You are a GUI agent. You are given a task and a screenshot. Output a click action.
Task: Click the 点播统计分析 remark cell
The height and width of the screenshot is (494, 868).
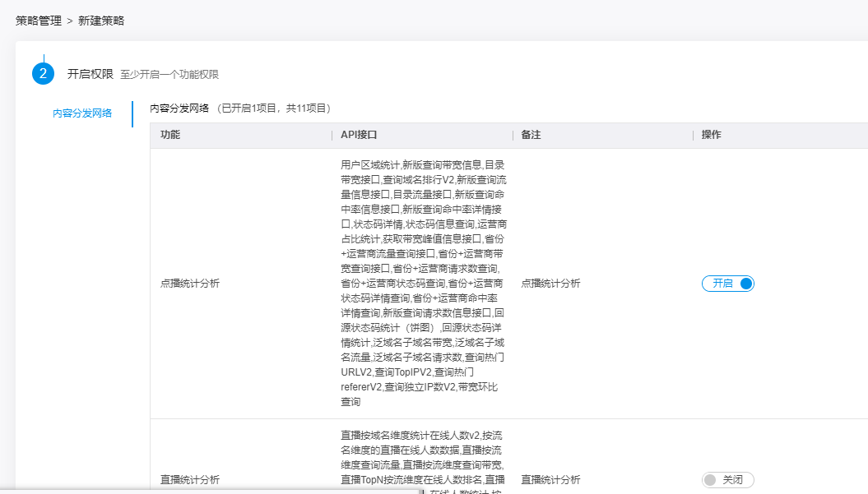pos(550,284)
